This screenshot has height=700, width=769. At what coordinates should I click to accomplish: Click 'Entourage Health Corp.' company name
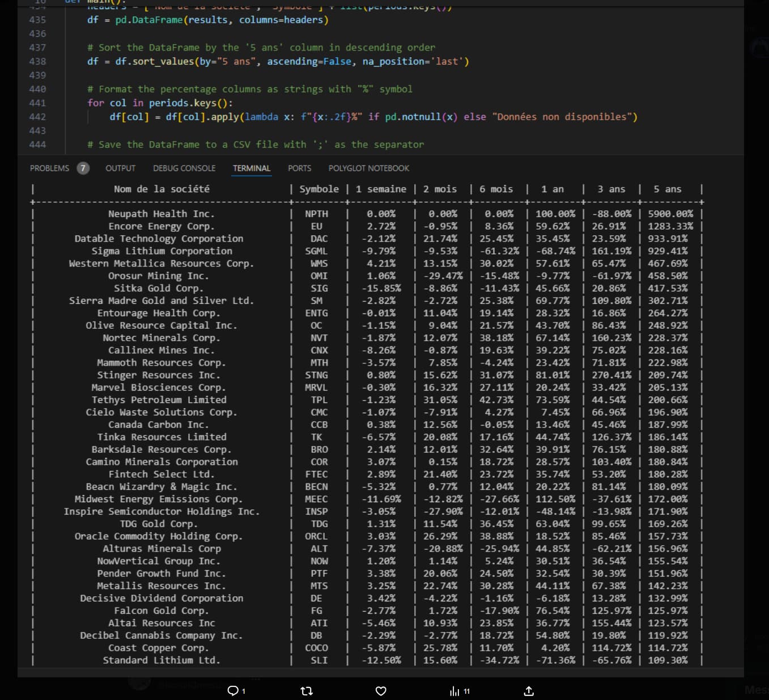pyautogui.click(x=159, y=313)
